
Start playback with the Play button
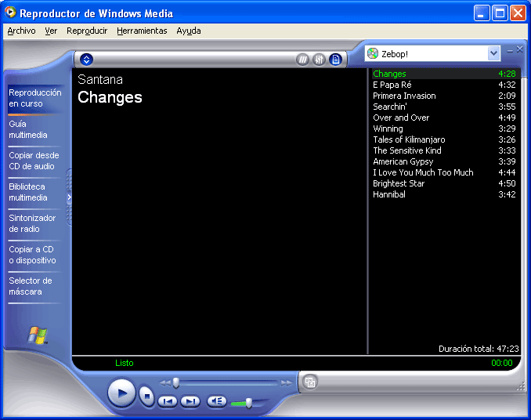pyautogui.click(x=121, y=393)
